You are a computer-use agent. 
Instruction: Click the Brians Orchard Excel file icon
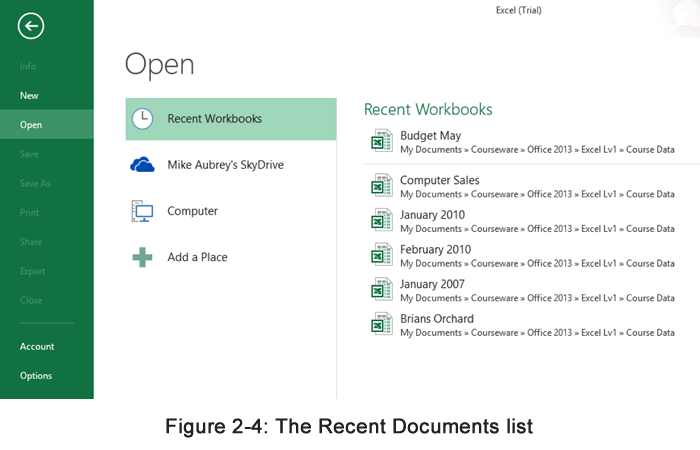[x=381, y=325]
